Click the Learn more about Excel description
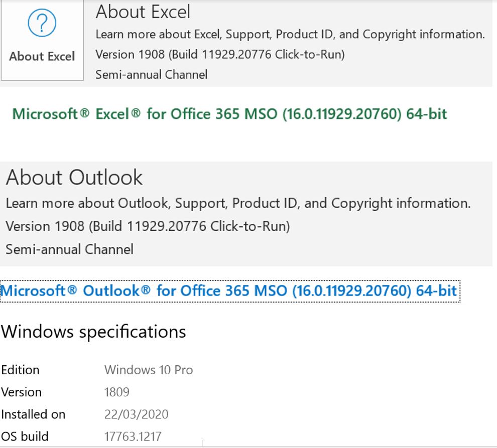This screenshot has width=497, height=448. coord(290,35)
